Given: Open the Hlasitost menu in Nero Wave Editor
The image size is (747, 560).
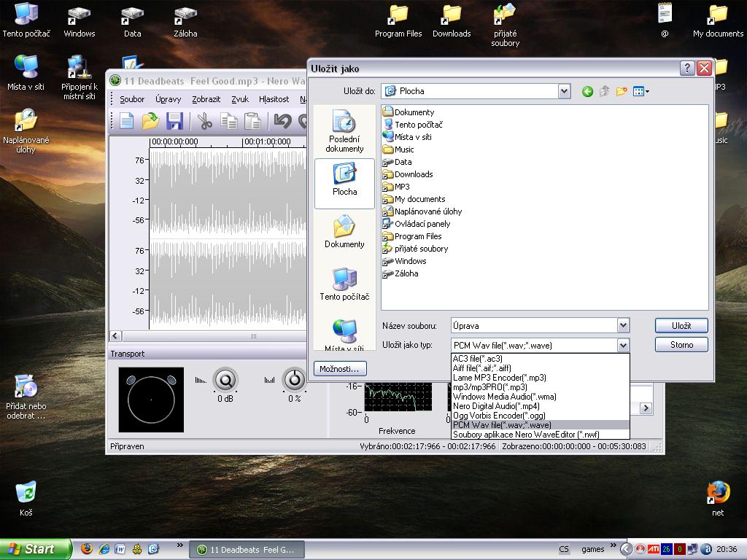Looking at the screenshot, I should click(x=274, y=99).
